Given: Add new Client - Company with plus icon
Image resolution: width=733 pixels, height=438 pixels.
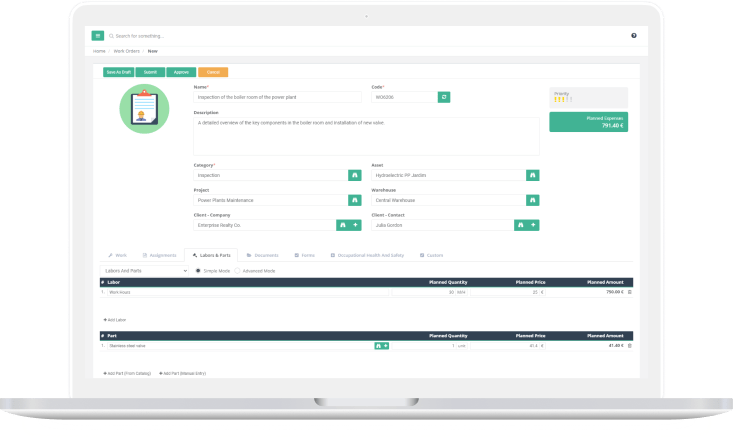Looking at the screenshot, I should (x=355, y=225).
